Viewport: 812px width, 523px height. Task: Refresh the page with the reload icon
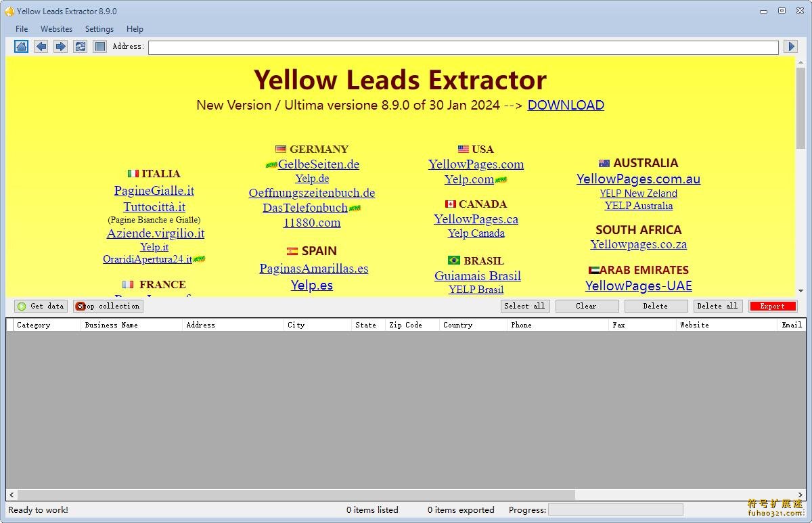click(x=81, y=46)
